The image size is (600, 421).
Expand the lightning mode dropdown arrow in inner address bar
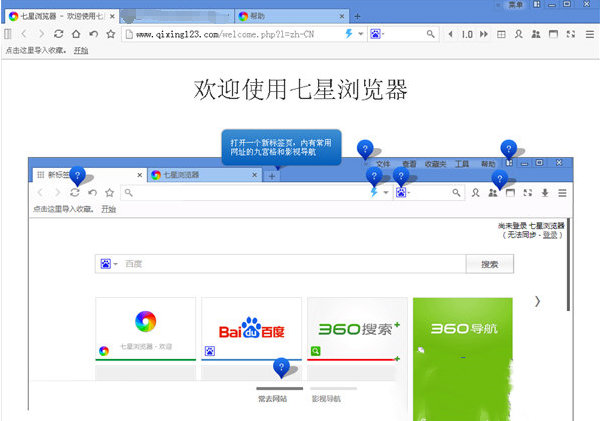coord(386,192)
